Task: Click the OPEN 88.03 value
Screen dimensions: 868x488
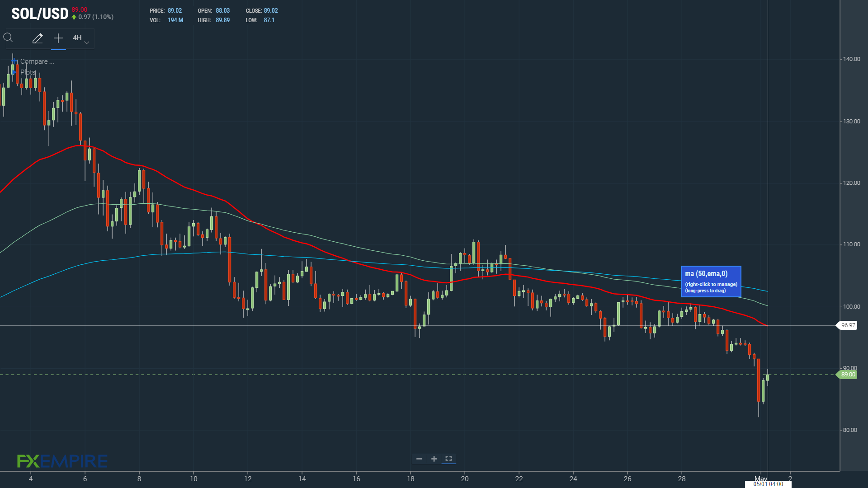Action: (x=222, y=11)
